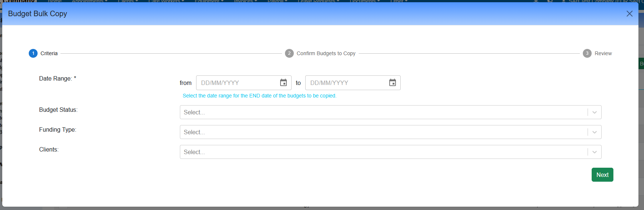Screen dimensions: 644x210
Task: Expand the Clients chevron arrow
Action: click(594, 152)
